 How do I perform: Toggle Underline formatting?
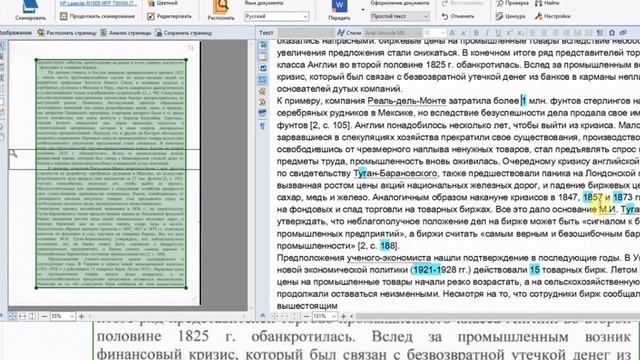tap(498, 33)
